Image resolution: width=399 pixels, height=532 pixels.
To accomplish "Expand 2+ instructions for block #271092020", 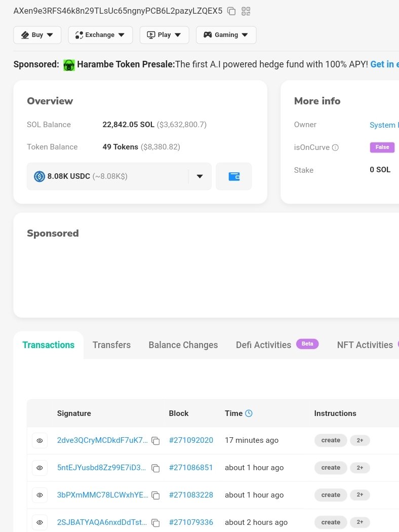I will point(360,440).
